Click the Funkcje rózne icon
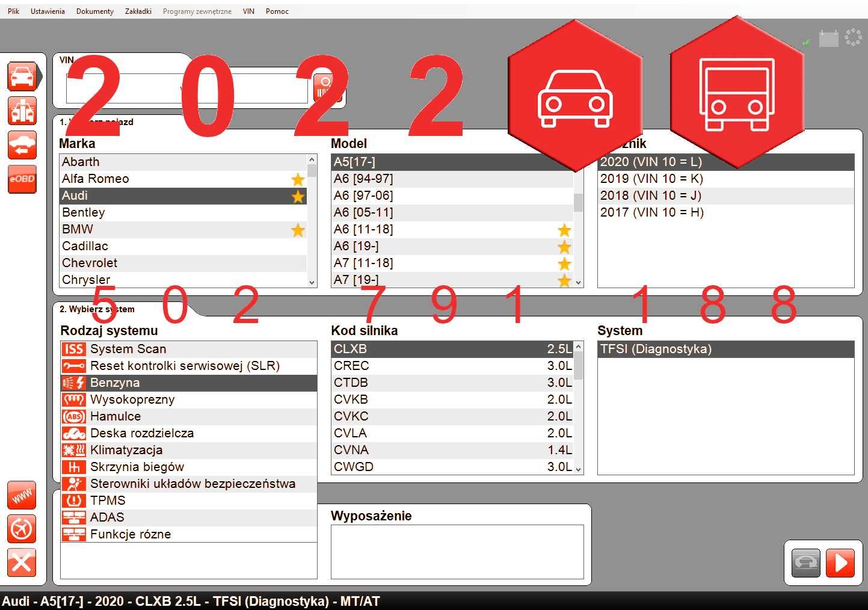Screen dimensions: 868x610 coord(74,534)
